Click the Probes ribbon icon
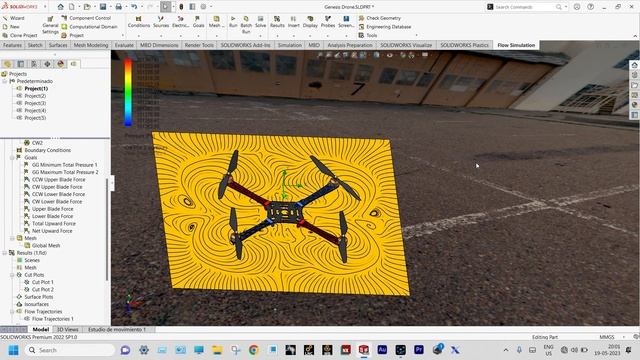The height and width of the screenshot is (360, 640). [328, 22]
